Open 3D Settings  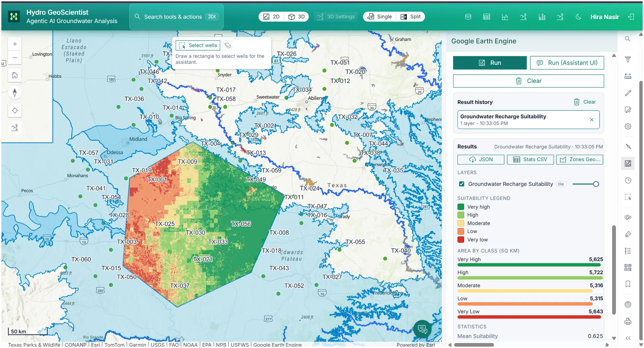336,17
